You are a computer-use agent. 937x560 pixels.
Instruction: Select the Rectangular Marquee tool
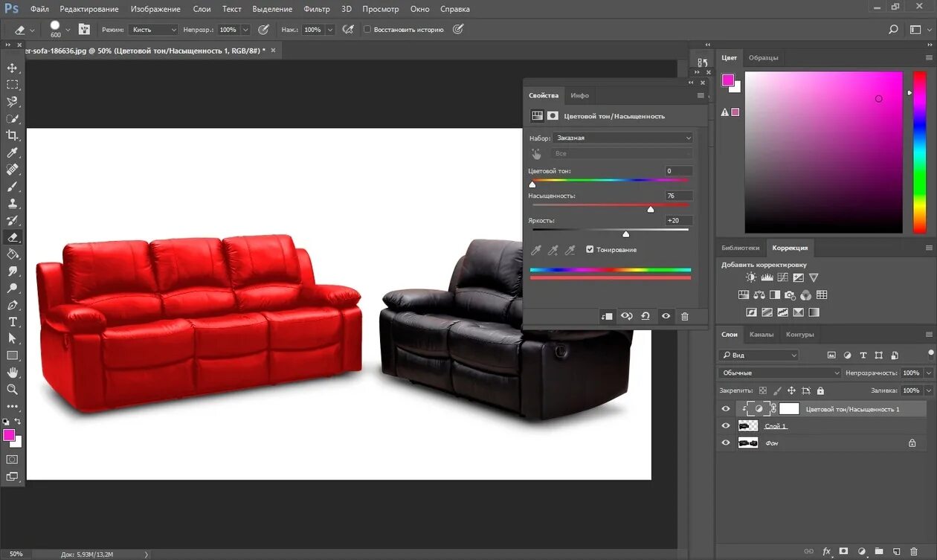pyautogui.click(x=12, y=85)
